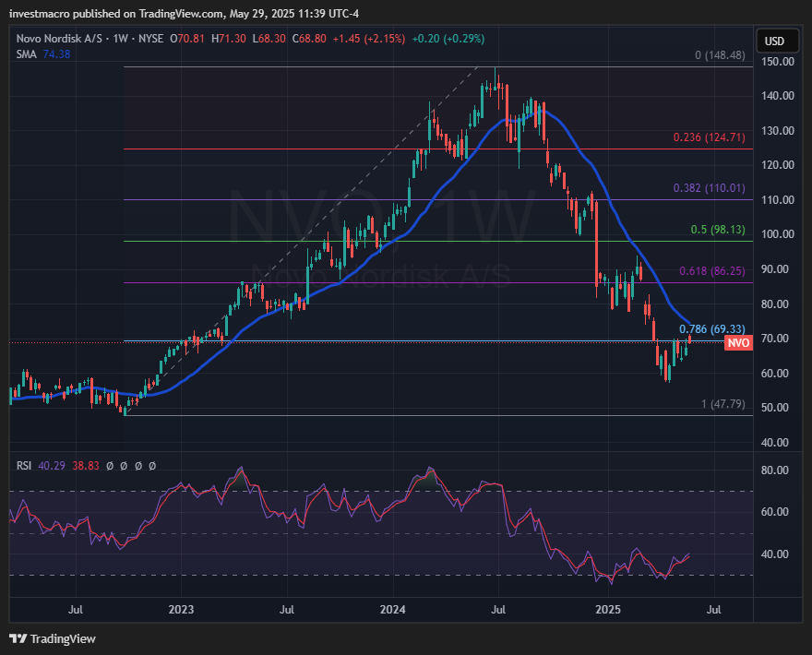Click the SMA indicator label
812x655 pixels.
(26, 54)
